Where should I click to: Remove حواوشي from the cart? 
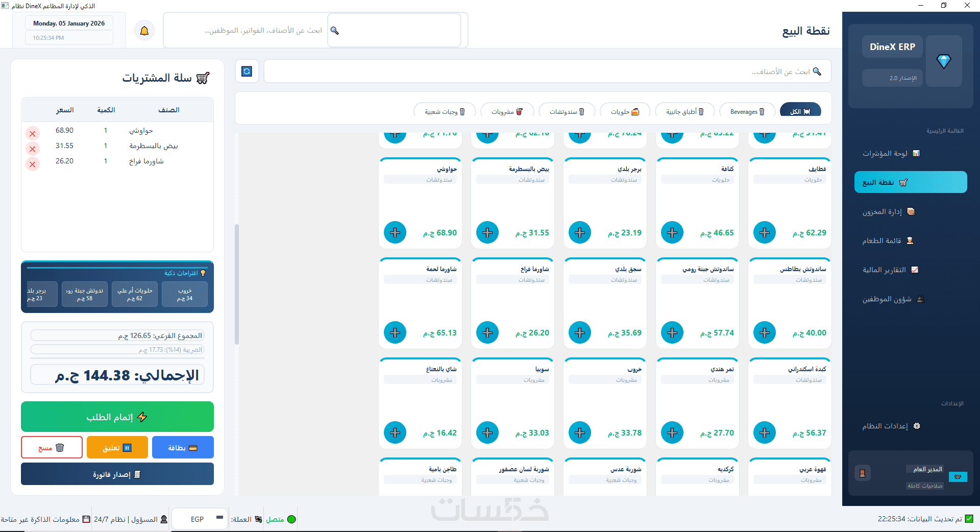pos(33,134)
